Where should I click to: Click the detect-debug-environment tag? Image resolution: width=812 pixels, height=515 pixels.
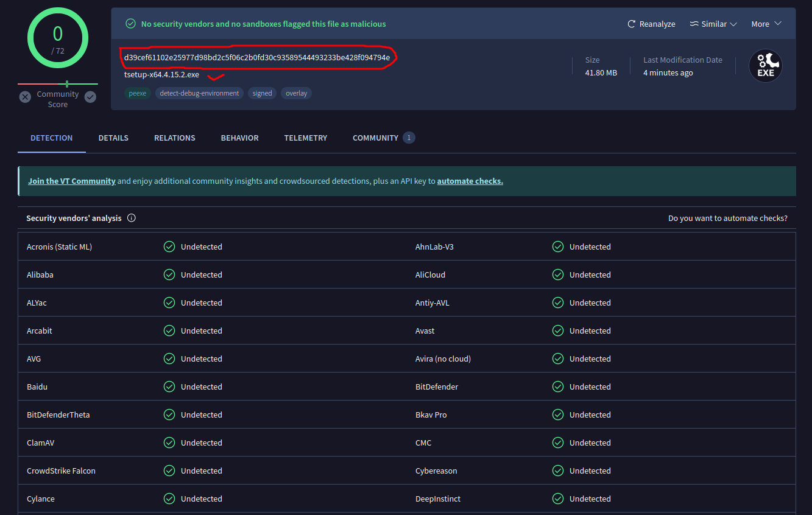(x=199, y=93)
